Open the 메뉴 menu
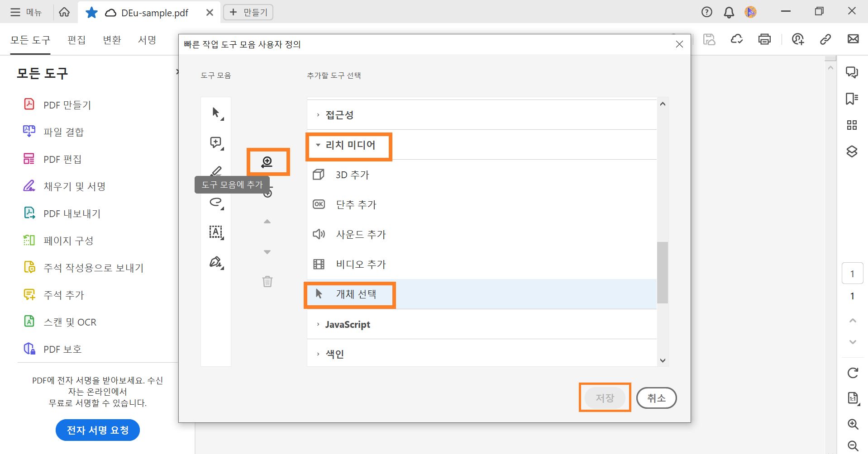The image size is (868, 454). pyautogui.click(x=25, y=12)
